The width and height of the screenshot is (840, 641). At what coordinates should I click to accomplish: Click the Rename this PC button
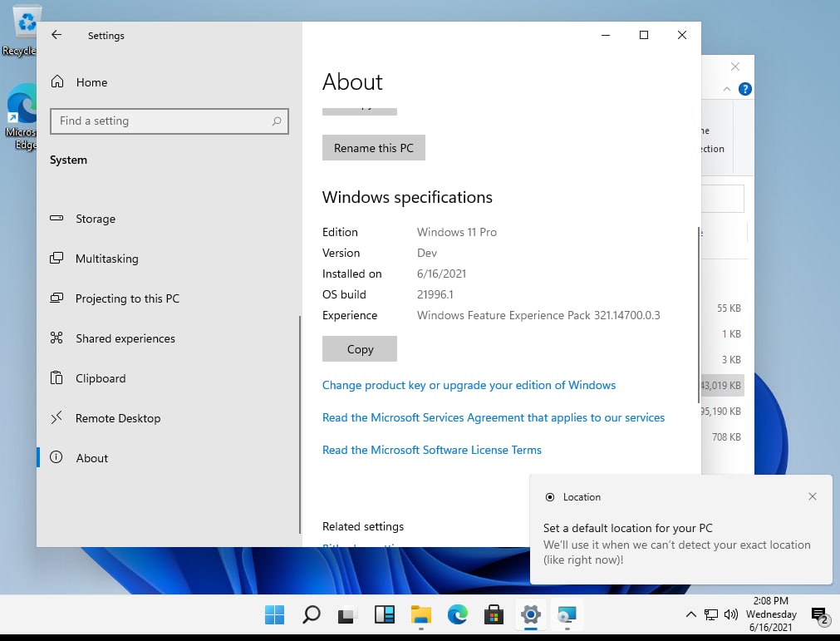coord(373,148)
